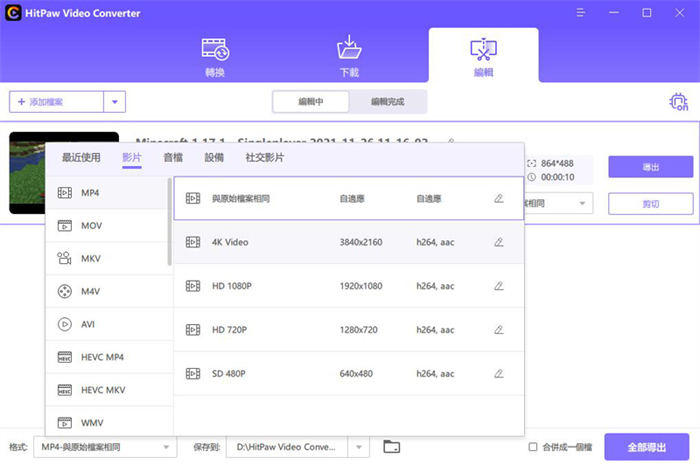Image resolution: width=700 pixels, height=465 pixels.
Task: Choose HEVC MP4 format in list
Action: pyautogui.click(x=109, y=357)
